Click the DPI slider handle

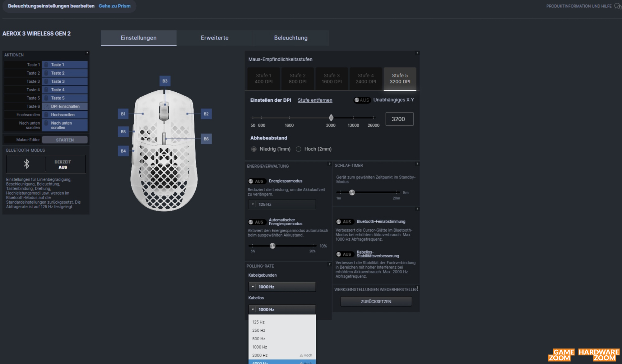pos(331,117)
